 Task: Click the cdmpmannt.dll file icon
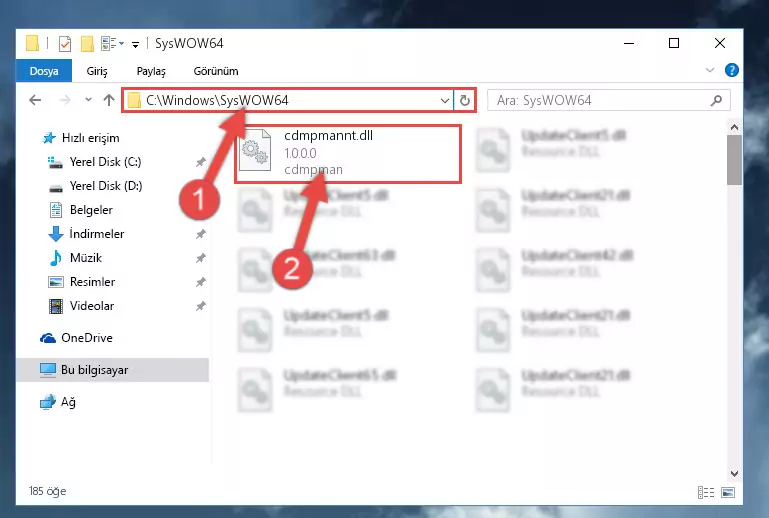255,150
